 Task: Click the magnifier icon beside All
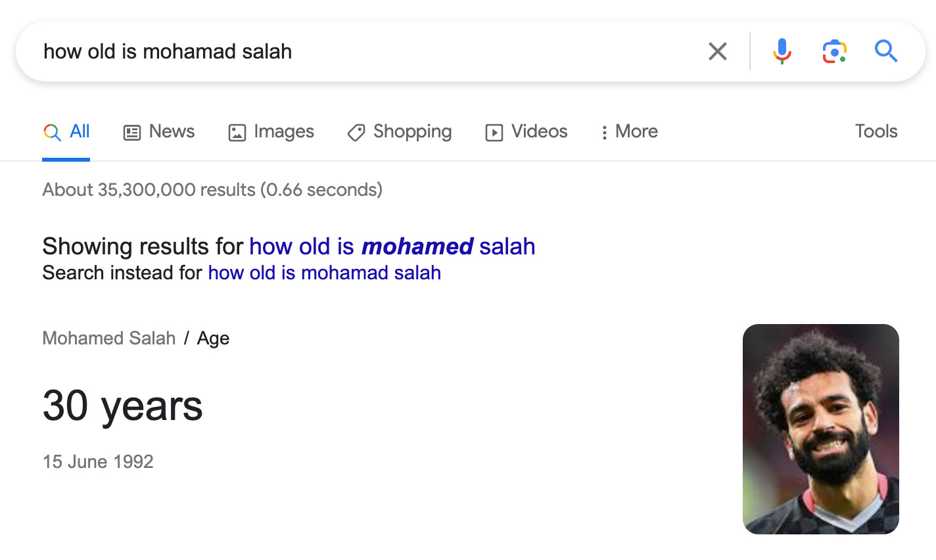click(52, 131)
